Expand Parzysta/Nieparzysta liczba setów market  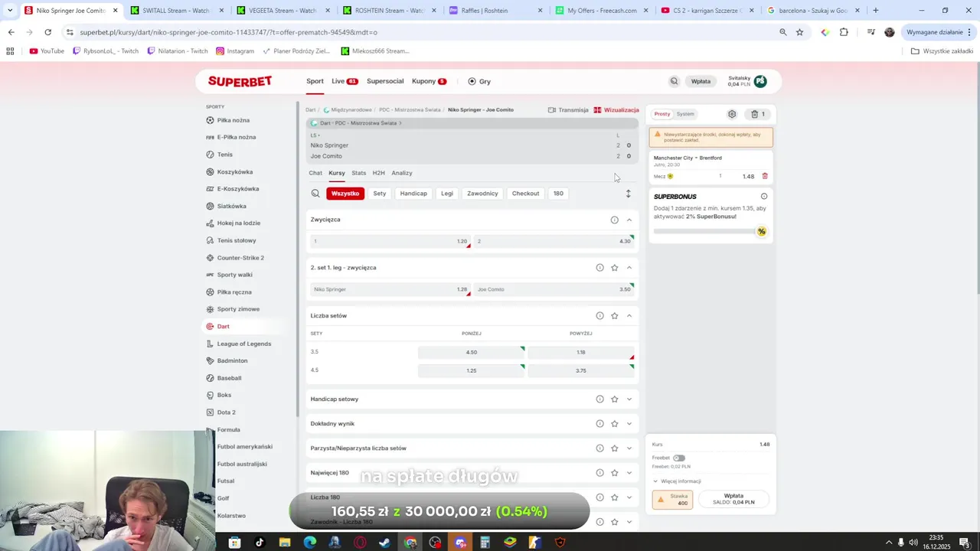coord(629,448)
